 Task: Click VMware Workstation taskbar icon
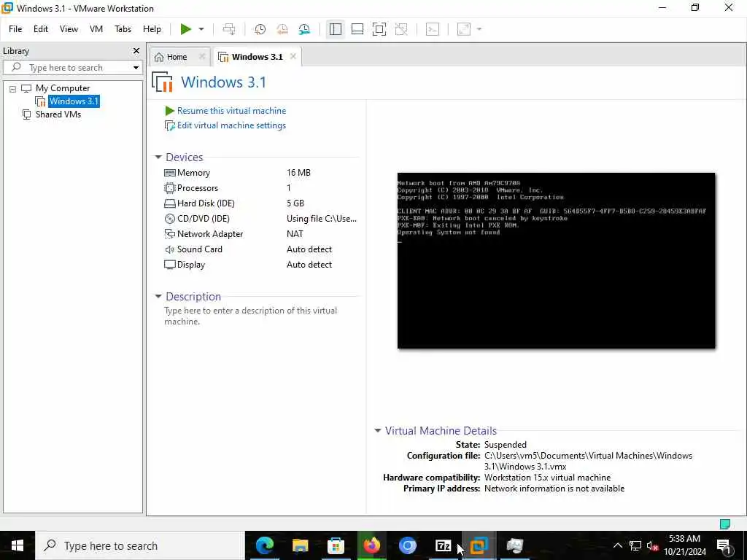(x=479, y=545)
